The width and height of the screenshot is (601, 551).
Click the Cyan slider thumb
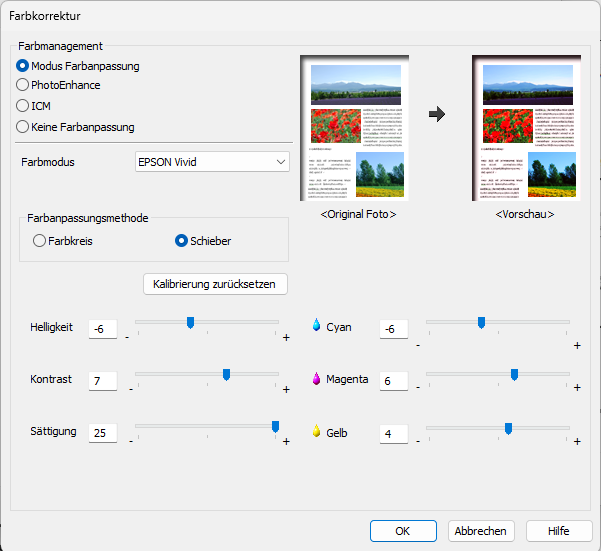click(481, 323)
